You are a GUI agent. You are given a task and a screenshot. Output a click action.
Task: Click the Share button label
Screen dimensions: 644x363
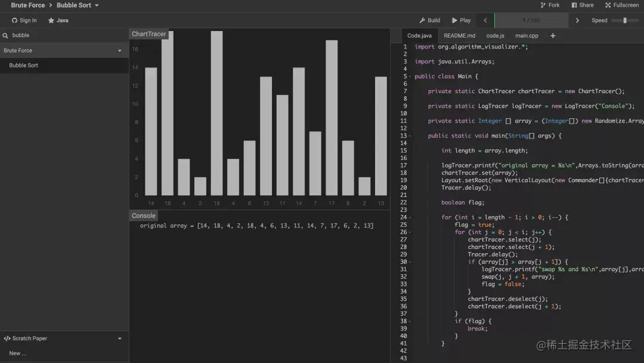pyautogui.click(x=586, y=5)
